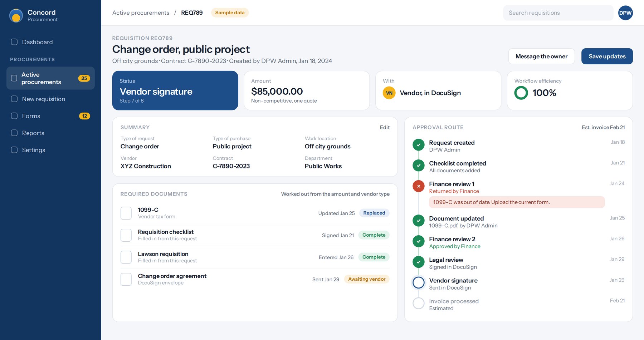Click the Active procurements count badge 25
644x340 pixels.
pos(84,78)
